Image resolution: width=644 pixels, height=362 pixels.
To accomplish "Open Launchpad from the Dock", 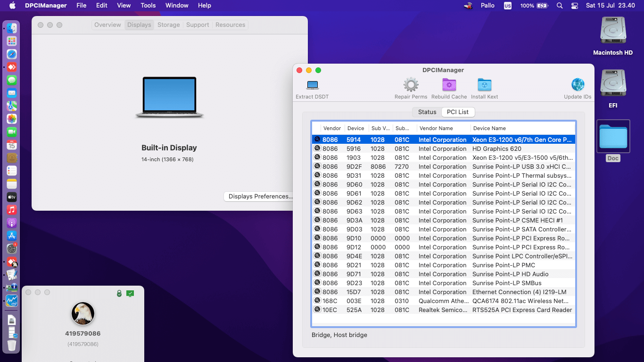I will click(12, 41).
